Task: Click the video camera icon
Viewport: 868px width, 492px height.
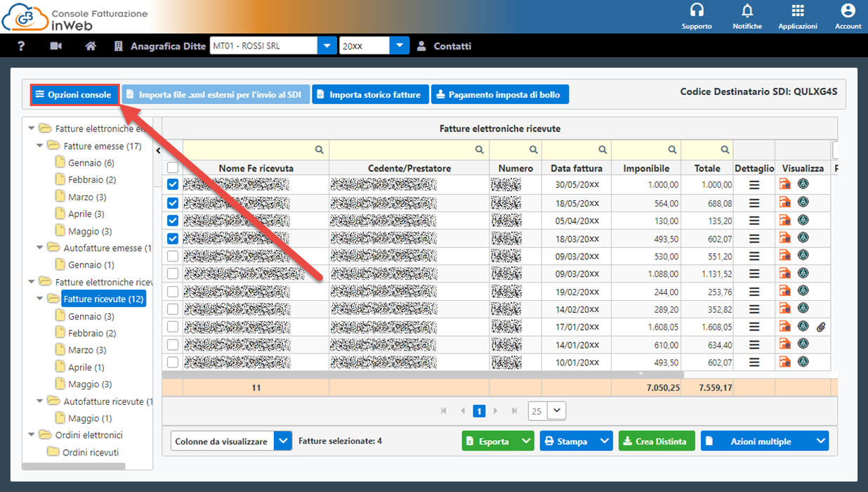Action: 56,46
